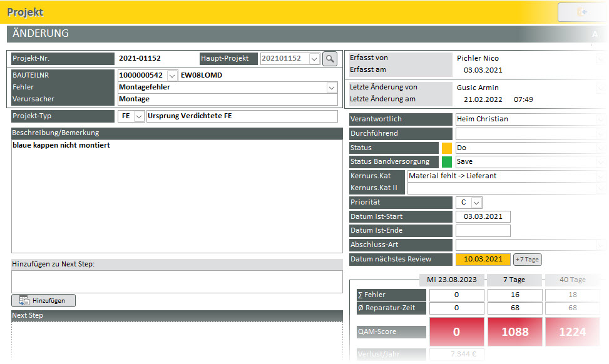This screenshot has width=609, height=364.
Task: Click the green Status Bandversorgung indicator
Action: pyautogui.click(x=447, y=162)
